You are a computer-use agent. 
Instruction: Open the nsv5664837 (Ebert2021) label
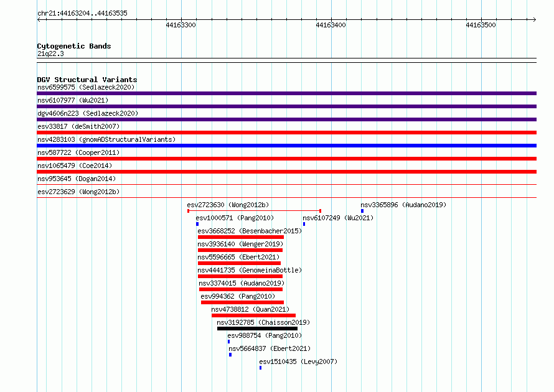click(x=270, y=348)
